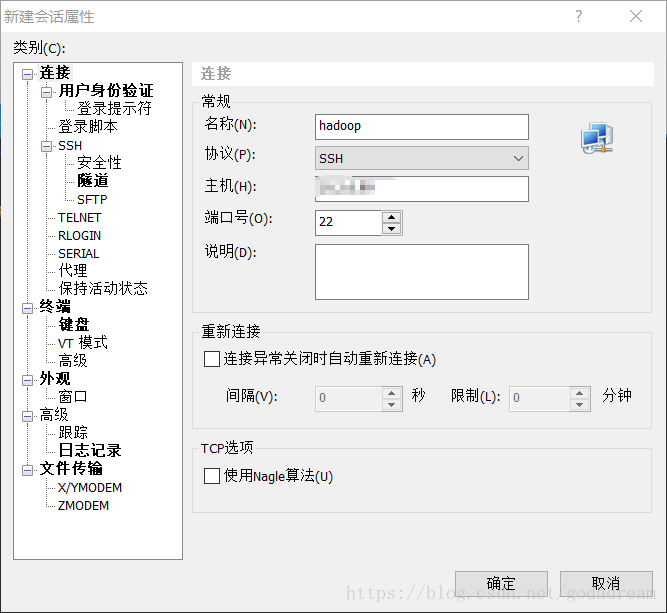667x613 pixels.
Task: Select 连接 category in tree
Action: tap(55, 73)
